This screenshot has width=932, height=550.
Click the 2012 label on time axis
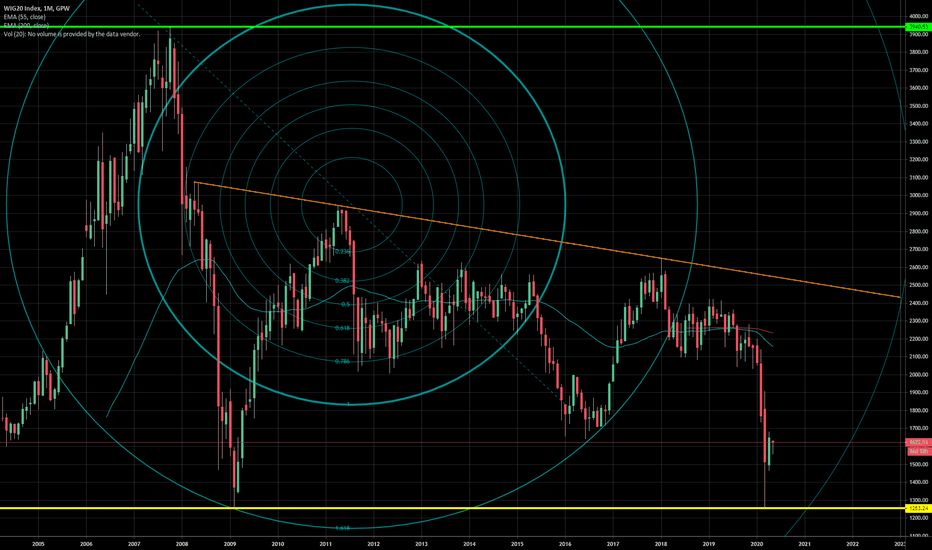373,544
